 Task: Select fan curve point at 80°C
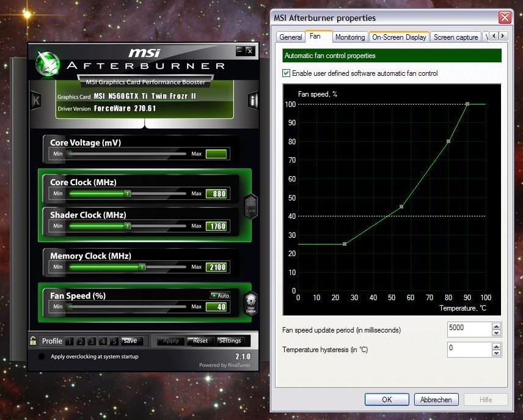click(448, 141)
